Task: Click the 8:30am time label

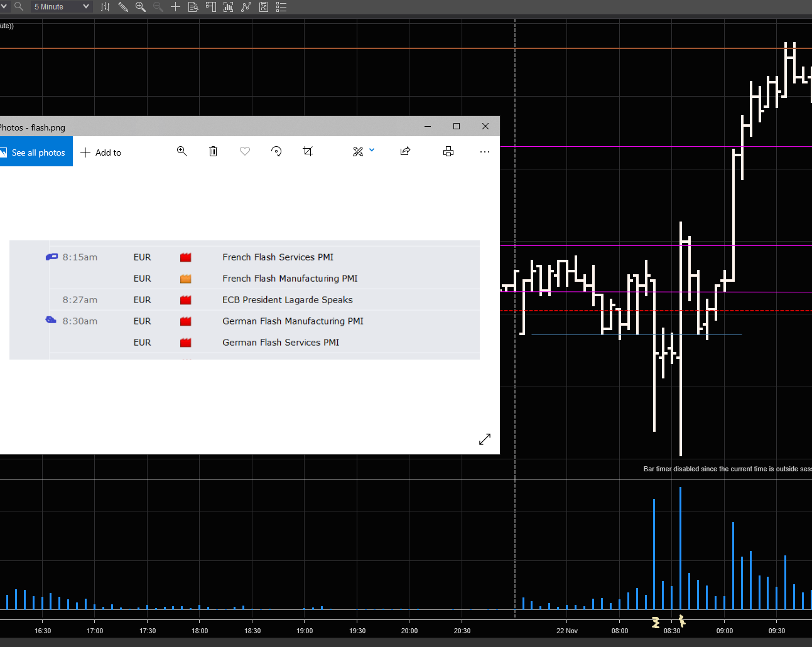Action: (80, 321)
